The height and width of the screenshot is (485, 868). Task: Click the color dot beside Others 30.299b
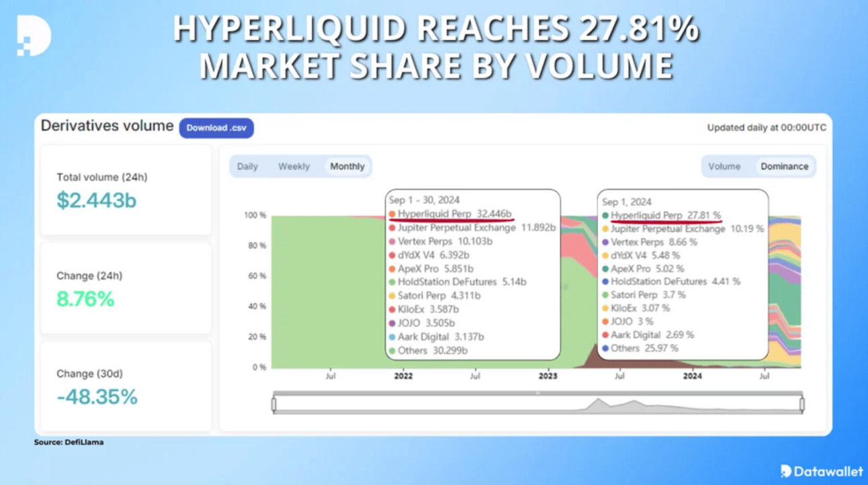coord(392,351)
